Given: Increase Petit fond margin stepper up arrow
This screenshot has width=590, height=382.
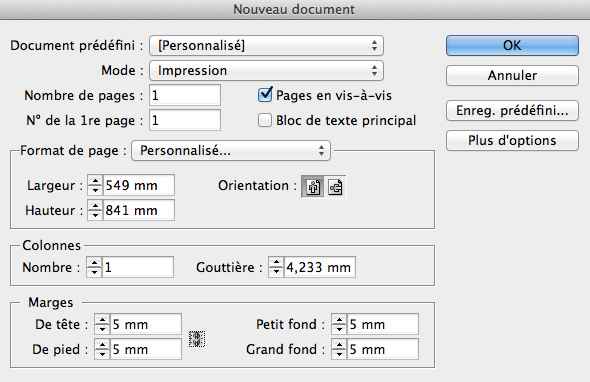Looking at the screenshot, I should tap(339, 320).
